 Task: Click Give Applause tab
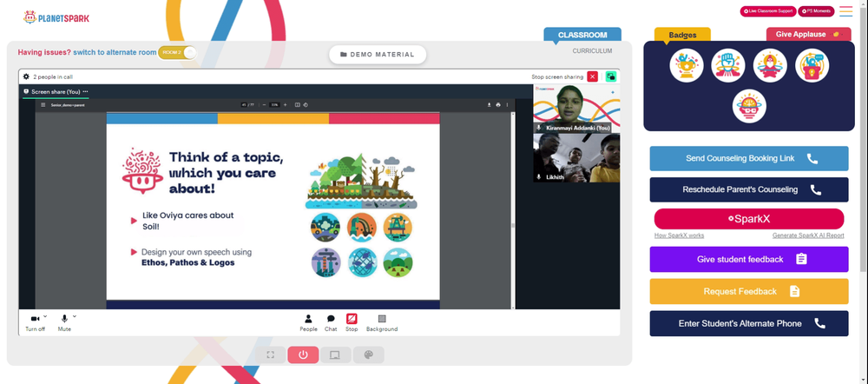click(808, 35)
